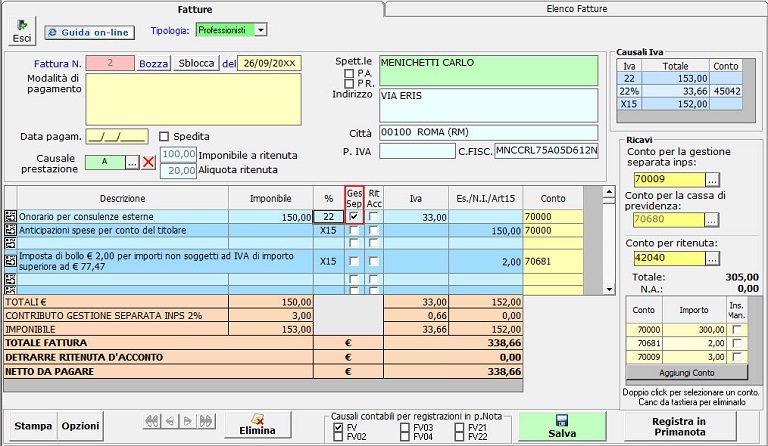The height and width of the screenshot is (446, 768).
Task: Open the Guida on-line help
Action: [x=89, y=33]
